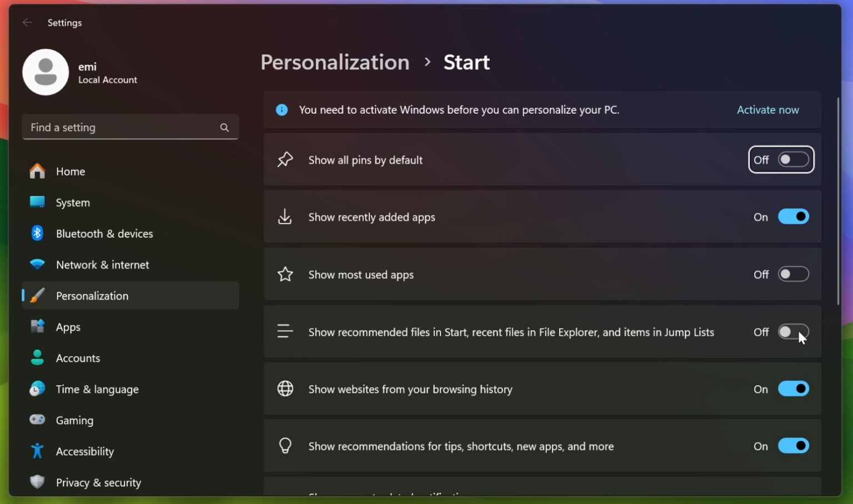The height and width of the screenshot is (504, 853).
Task: Click the emi account avatar
Action: tap(46, 72)
